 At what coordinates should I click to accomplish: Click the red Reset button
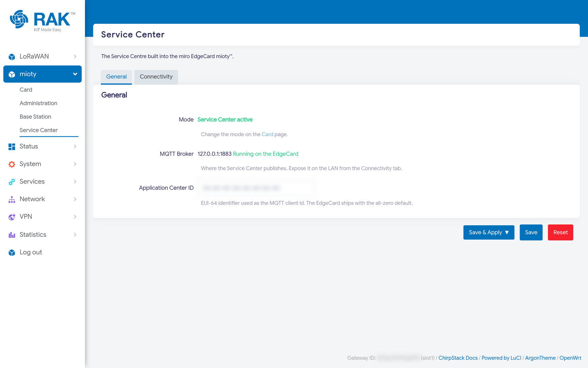point(560,232)
